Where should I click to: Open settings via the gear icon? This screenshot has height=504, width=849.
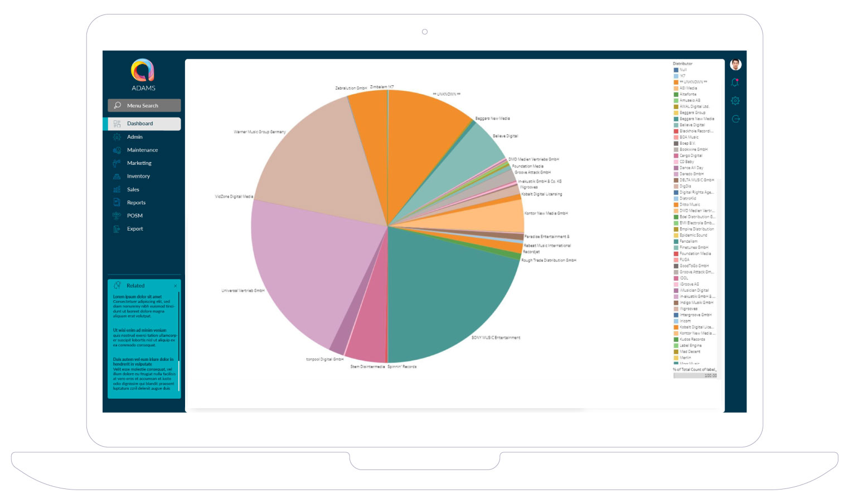[x=735, y=101]
